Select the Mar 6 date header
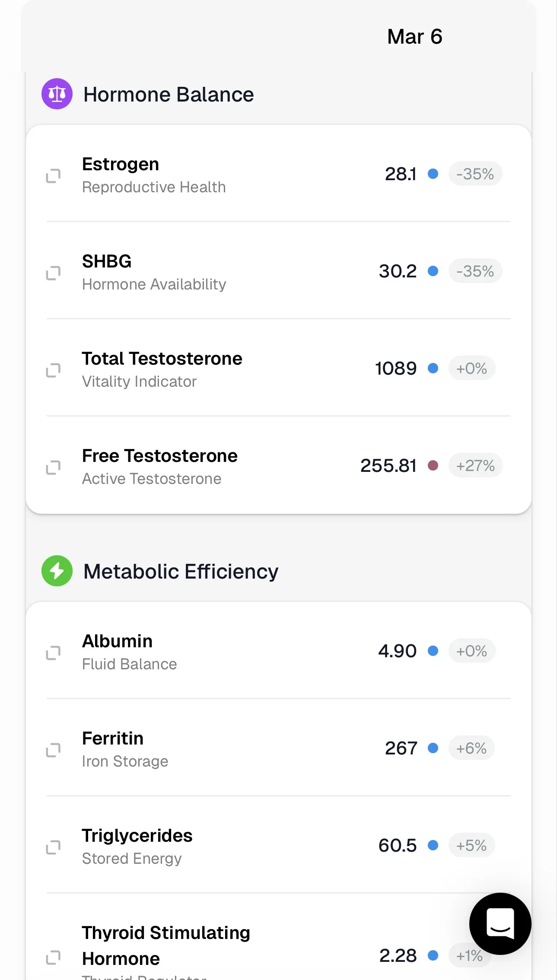Image resolution: width=557 pixels, height=980 pixels. (414, 37)
